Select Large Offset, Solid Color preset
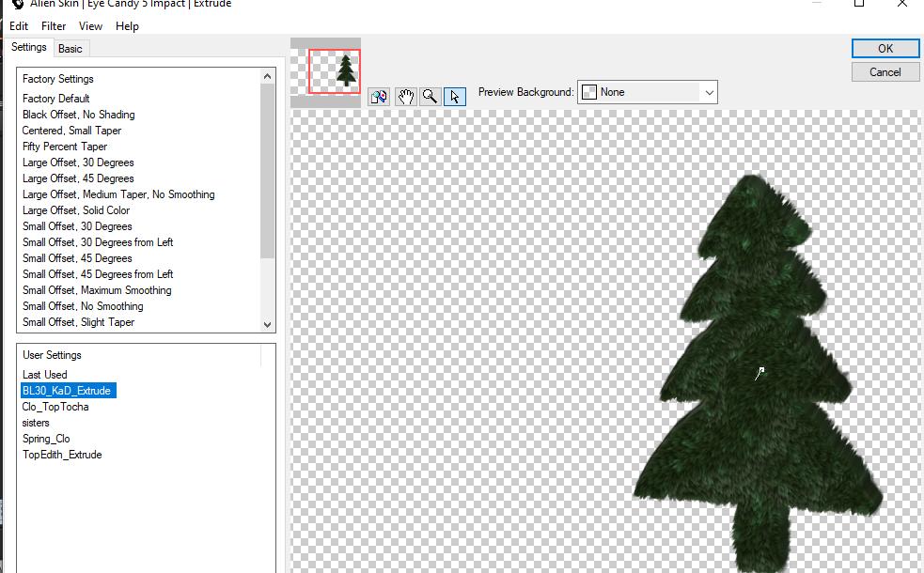 (x=76, y=209)
